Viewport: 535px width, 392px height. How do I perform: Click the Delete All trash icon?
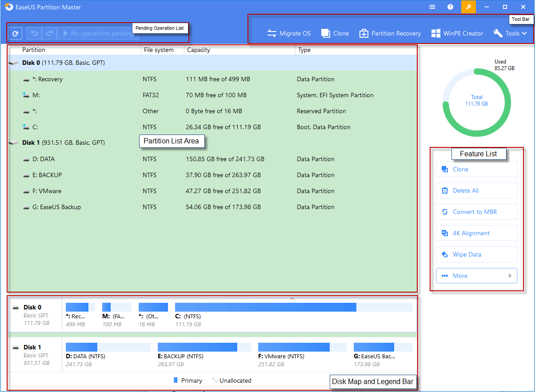click(444, 190)
